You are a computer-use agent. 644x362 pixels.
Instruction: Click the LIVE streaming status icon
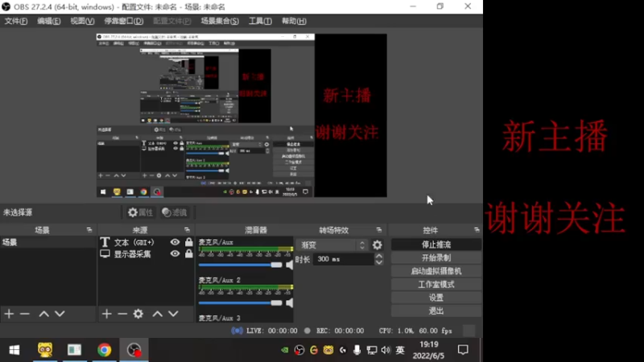(237, 331)
